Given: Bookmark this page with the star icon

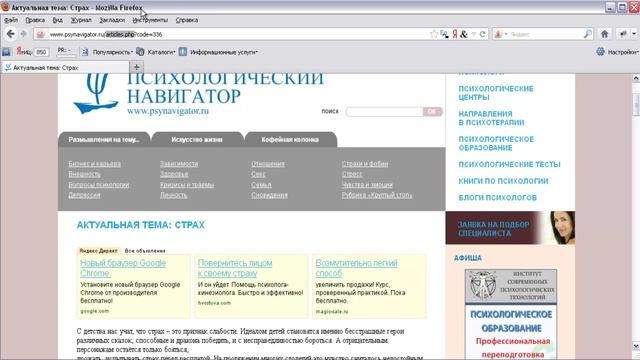Looking at the screenshot, I should (x=433, y=34).
